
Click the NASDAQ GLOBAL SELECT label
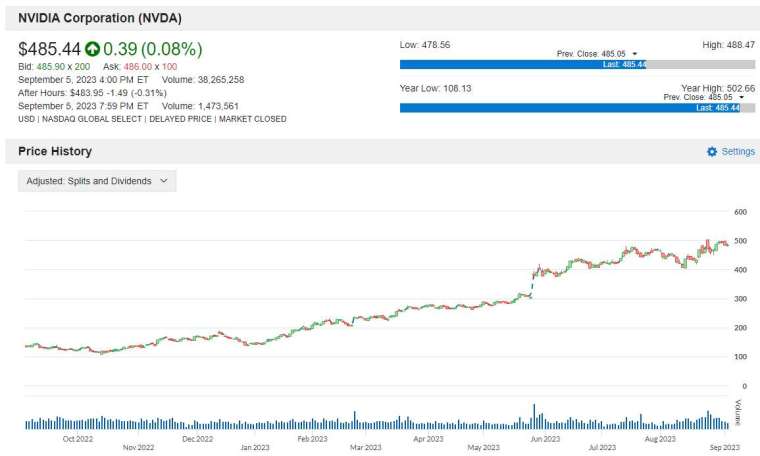pos(92,119)
